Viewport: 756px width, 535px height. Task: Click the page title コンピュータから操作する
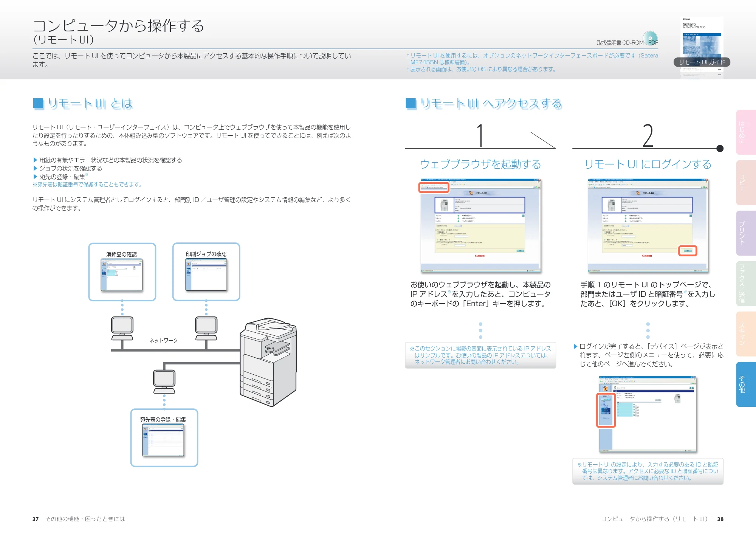tap(119, 26)
